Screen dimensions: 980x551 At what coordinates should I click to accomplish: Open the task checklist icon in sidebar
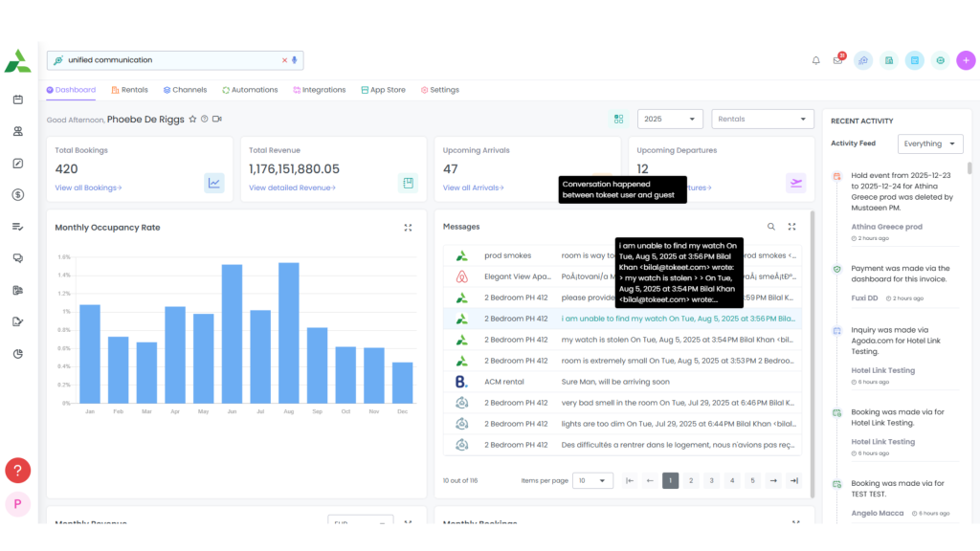17,227
